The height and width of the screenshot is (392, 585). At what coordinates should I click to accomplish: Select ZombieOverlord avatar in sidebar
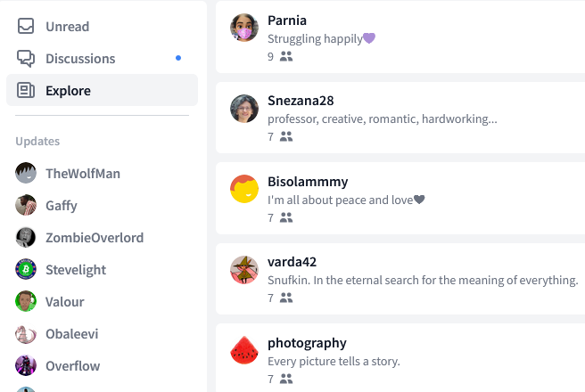(x=26, y=237)
